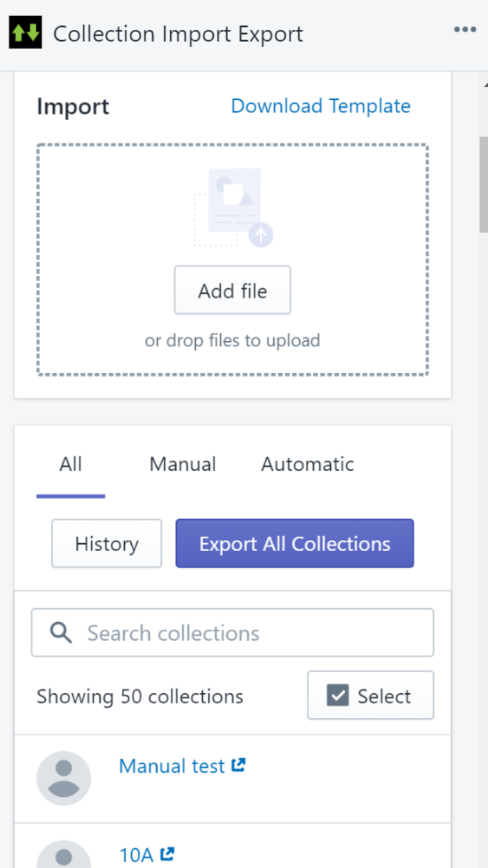Open the export History
The height and width of the screenshot is (868, 488).
[107, 544]
